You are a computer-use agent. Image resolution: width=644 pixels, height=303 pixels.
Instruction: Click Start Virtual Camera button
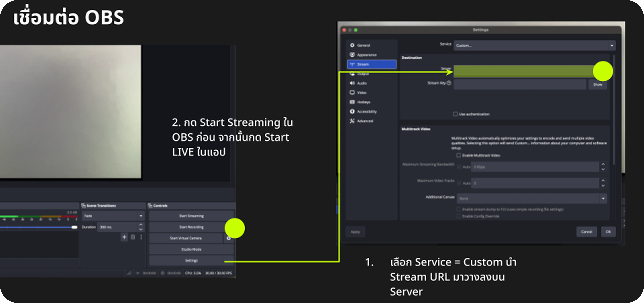(186, 238)
